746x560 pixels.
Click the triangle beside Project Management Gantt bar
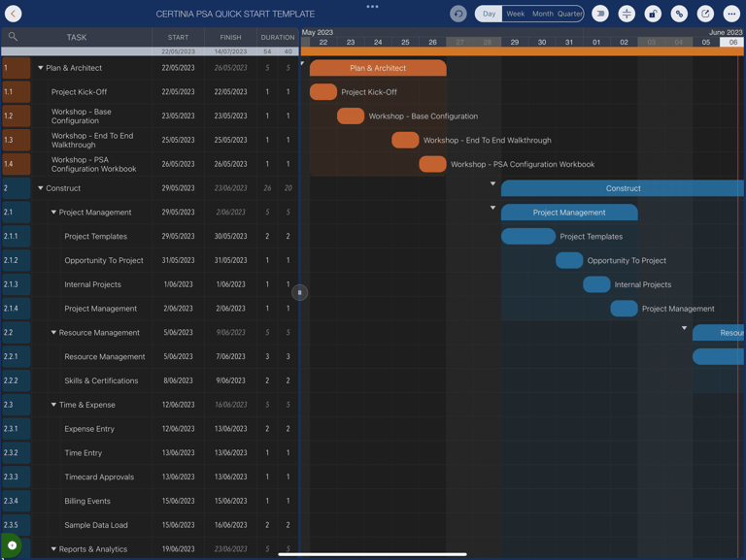(x=492, y=208)
